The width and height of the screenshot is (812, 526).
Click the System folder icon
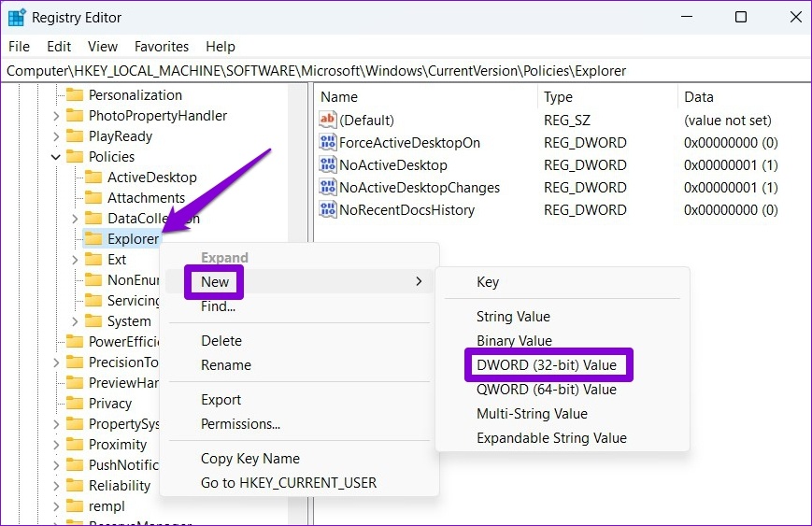(x=93, y=321)
